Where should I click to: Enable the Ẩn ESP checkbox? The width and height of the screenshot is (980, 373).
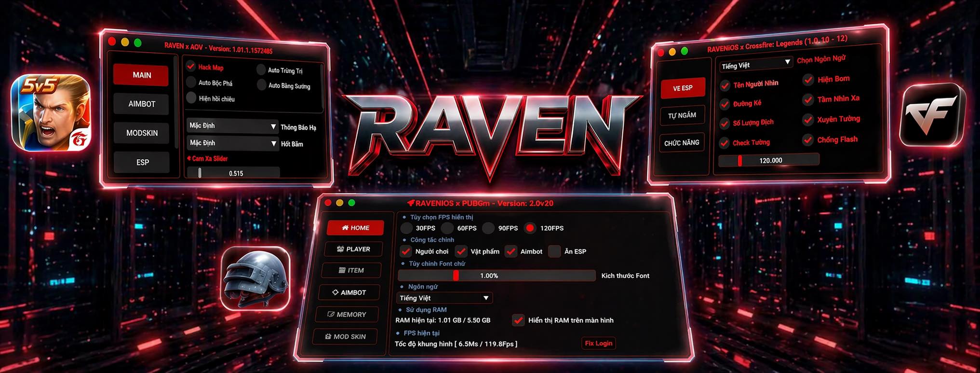pyautogui.click(x=555, y=251)
